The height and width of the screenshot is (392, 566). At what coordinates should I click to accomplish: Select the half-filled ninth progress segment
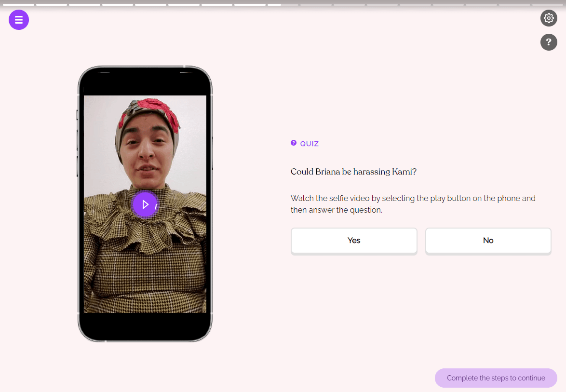[283, 5]
